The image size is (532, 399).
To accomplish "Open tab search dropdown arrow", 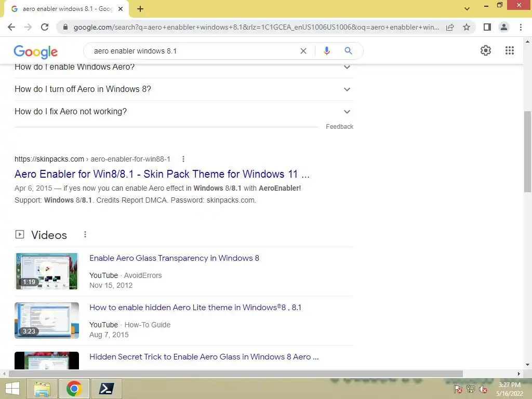I will click(467, 9).
